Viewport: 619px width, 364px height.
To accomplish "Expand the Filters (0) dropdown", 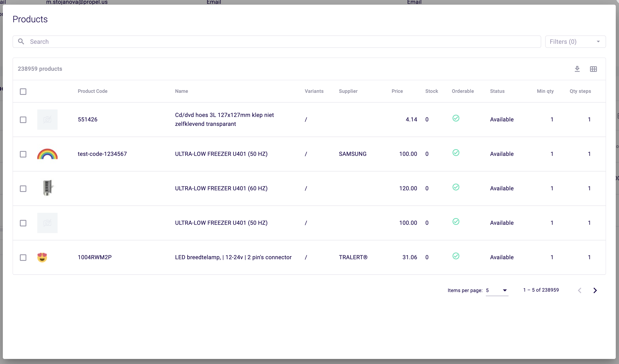I will pyautogui.click(x=575, y=42).
